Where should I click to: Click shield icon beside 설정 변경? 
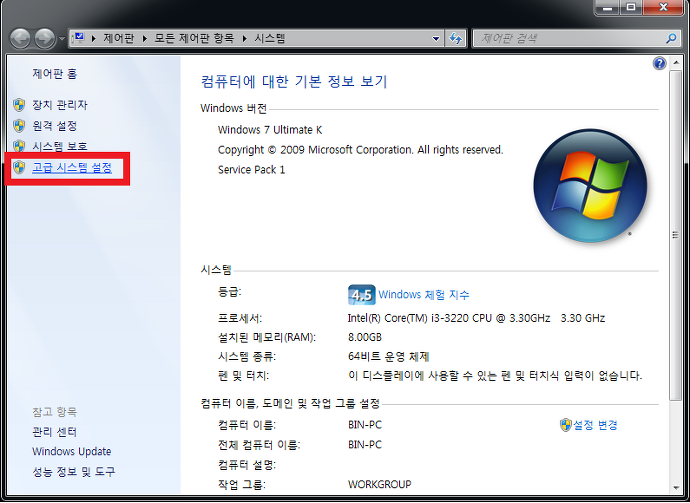tap(565, 425)
